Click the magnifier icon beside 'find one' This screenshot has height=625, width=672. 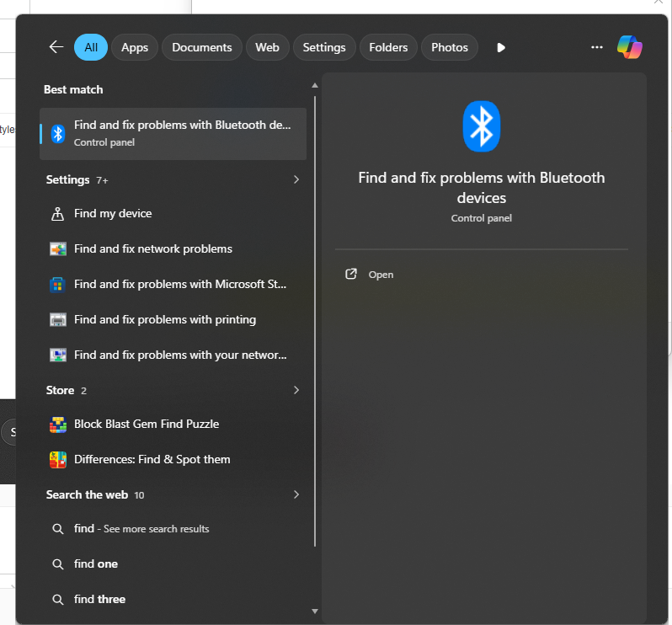pyautogui.click(x=57, y=564)
